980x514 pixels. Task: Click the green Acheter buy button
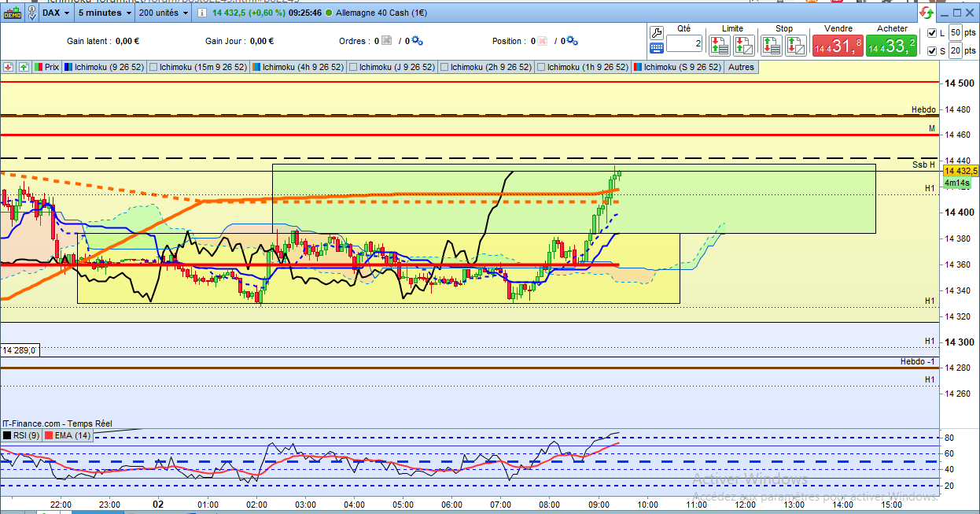(x=892, y=46)
